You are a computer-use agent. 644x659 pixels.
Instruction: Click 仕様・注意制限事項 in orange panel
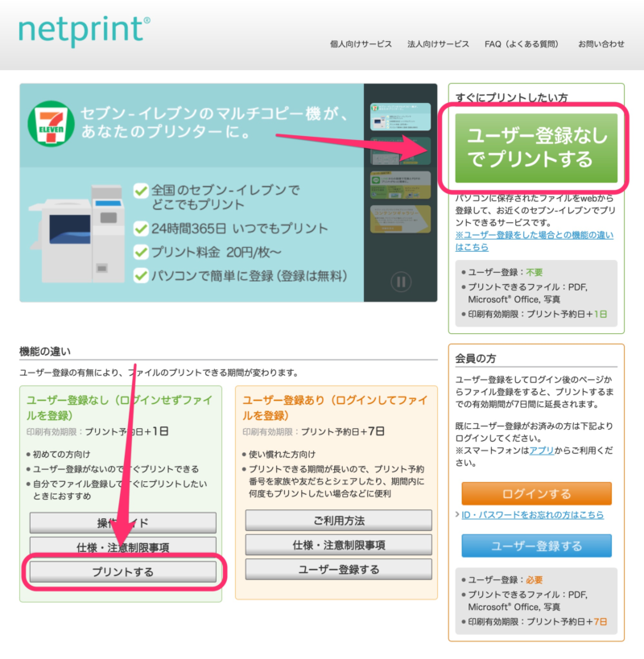(338, 545)
